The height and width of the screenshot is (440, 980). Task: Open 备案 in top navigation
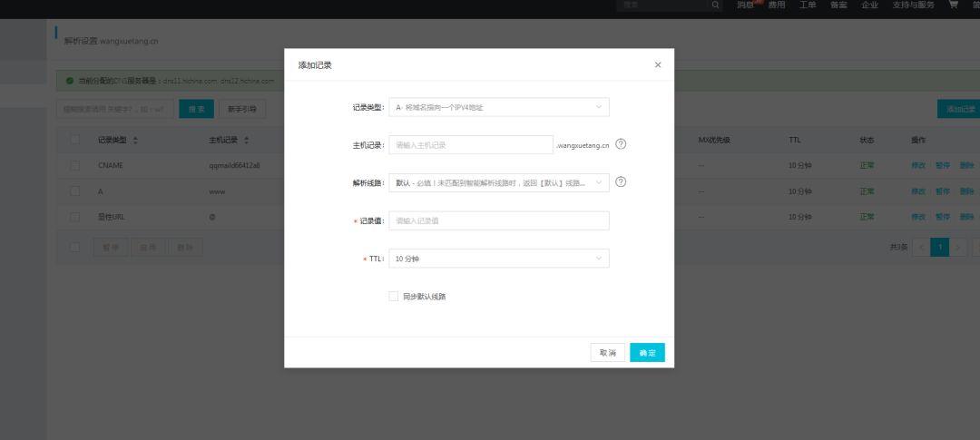tap(838, 5)
